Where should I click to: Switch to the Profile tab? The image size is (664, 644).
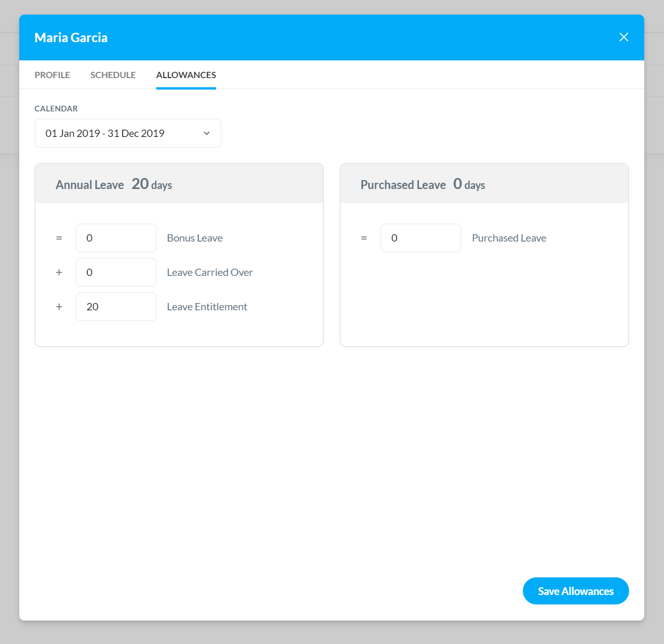coord(52,75)
